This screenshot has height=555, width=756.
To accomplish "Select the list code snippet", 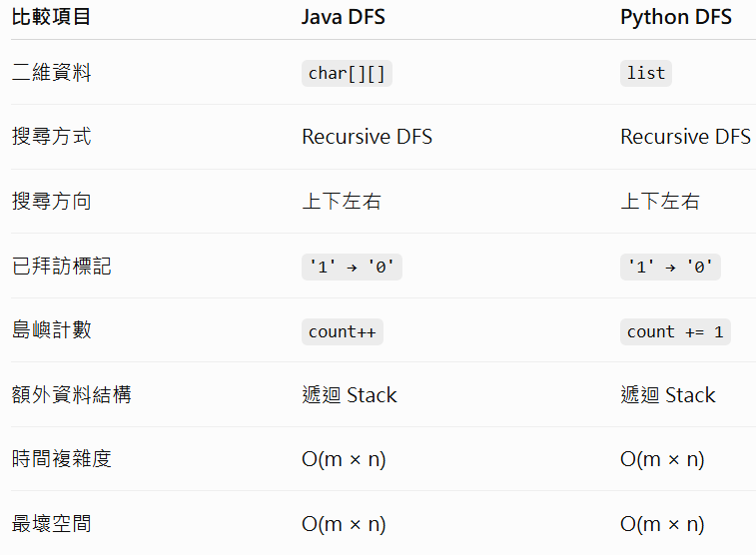I will click(x=645, y=73).
